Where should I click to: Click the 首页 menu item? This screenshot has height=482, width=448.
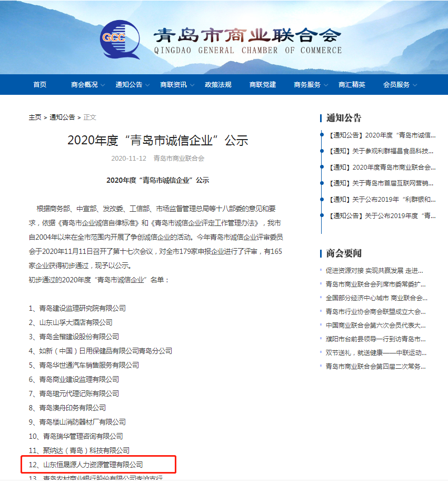(39, 84)
